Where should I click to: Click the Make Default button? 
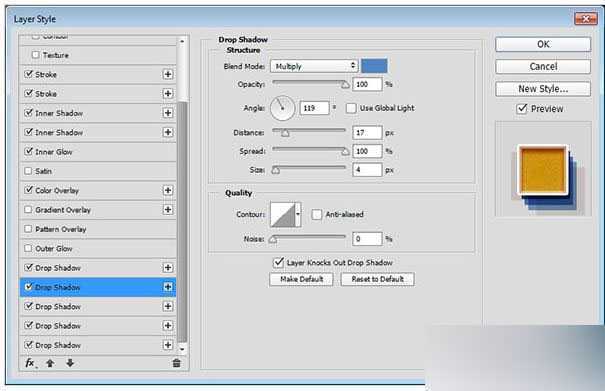pyautogui.click(x=301, y=279)
